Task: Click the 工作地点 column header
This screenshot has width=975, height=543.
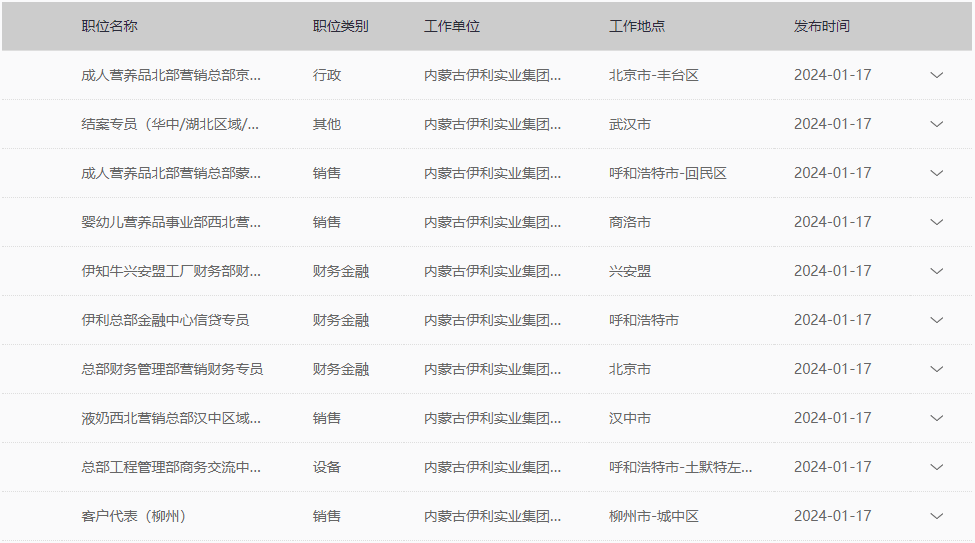Action: tap(637, 26)
